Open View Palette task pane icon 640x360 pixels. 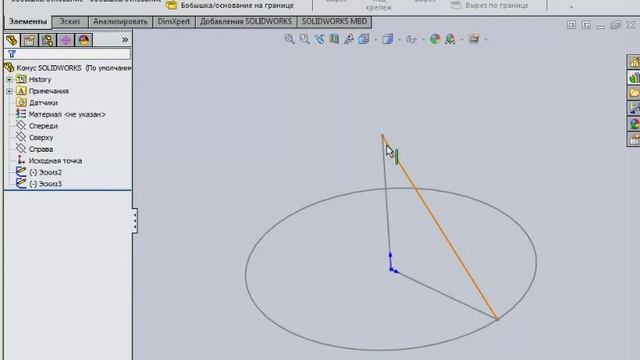coord(634,109)
